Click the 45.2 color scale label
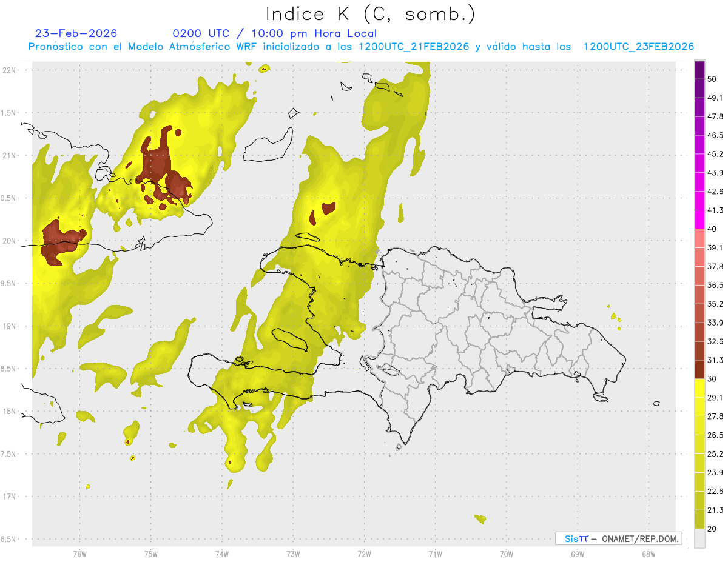The image size is (728, 562). coord(715,154)
